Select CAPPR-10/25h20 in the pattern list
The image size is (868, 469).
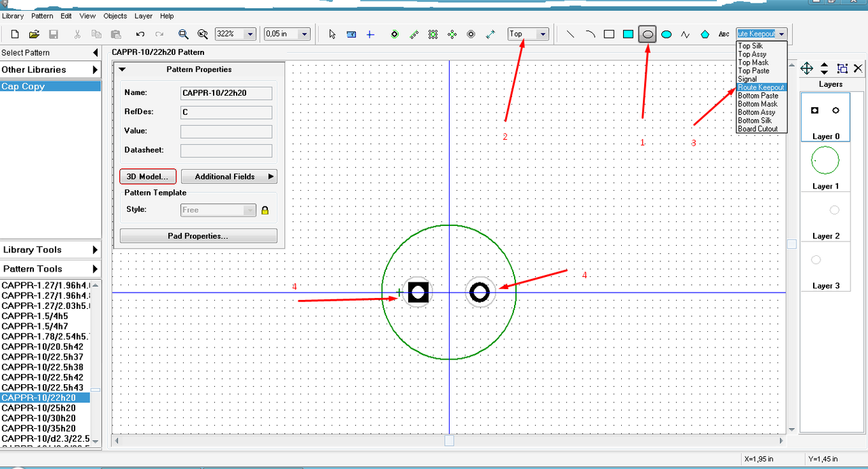(45, 408)
